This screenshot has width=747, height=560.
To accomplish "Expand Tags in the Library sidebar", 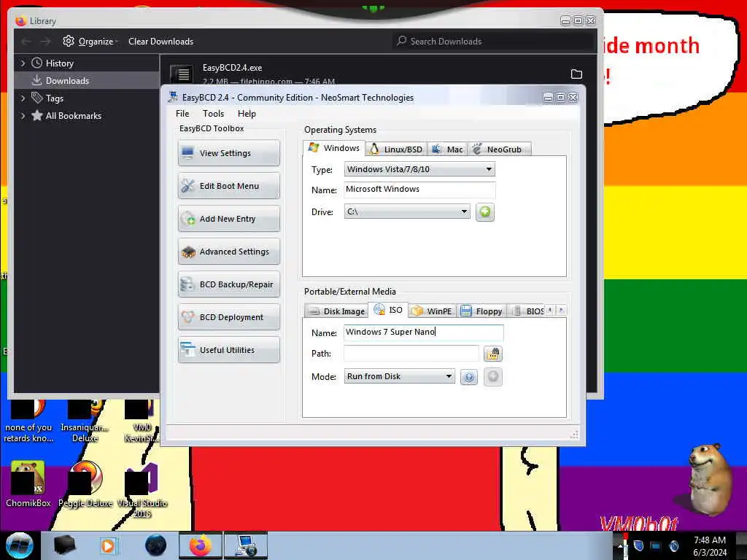I will [x=23, y=98].
